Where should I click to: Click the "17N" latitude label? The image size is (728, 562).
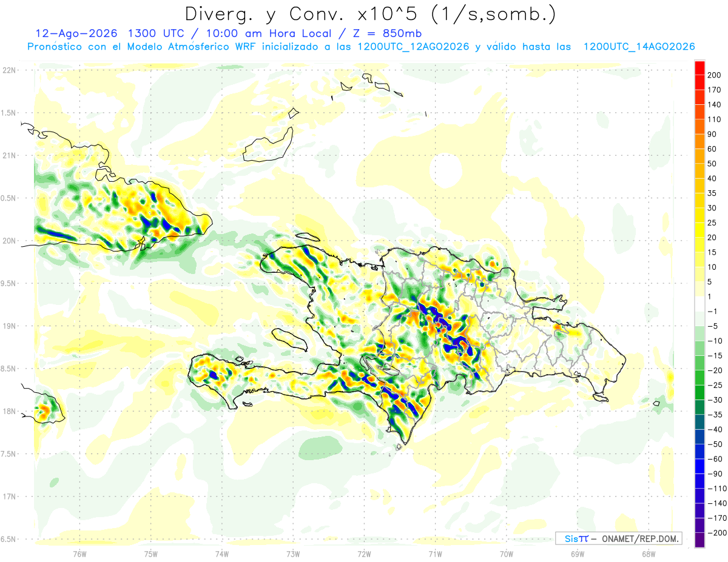click(x=8, y=497)
